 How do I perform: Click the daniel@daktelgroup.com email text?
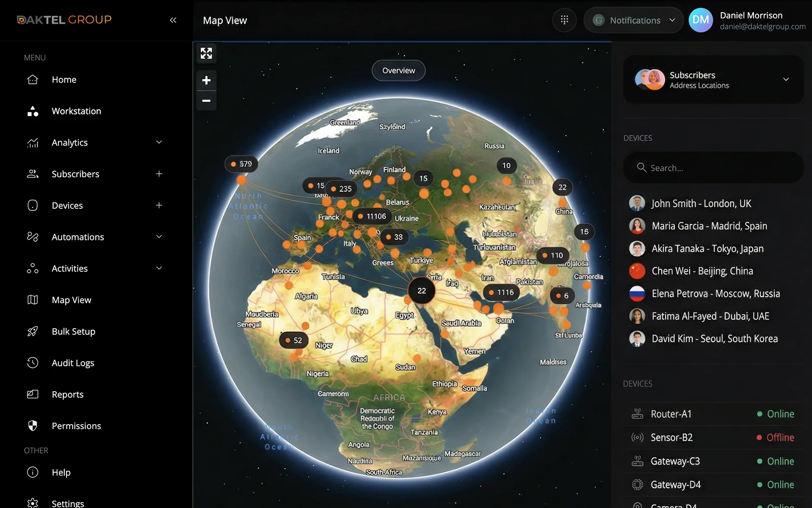[x=763, y=26]
